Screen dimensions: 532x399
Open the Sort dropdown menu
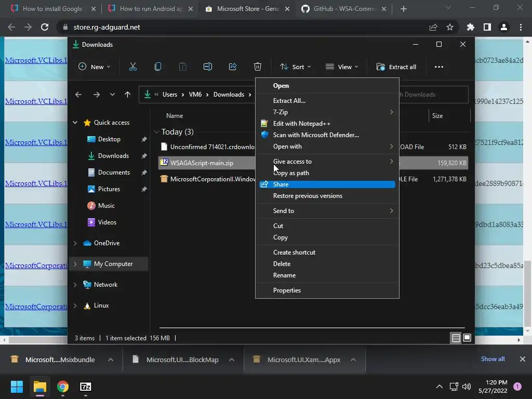[x=295, y=67]
